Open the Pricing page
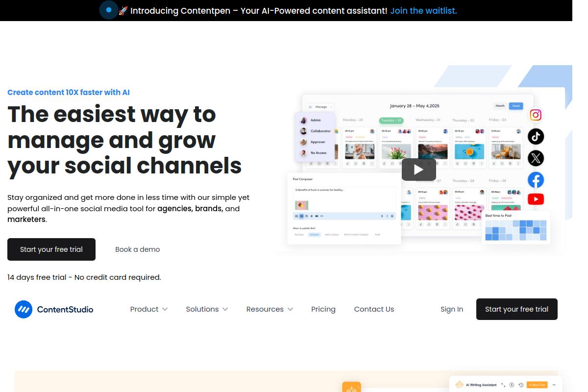588x392 pixels. [323, 309]
